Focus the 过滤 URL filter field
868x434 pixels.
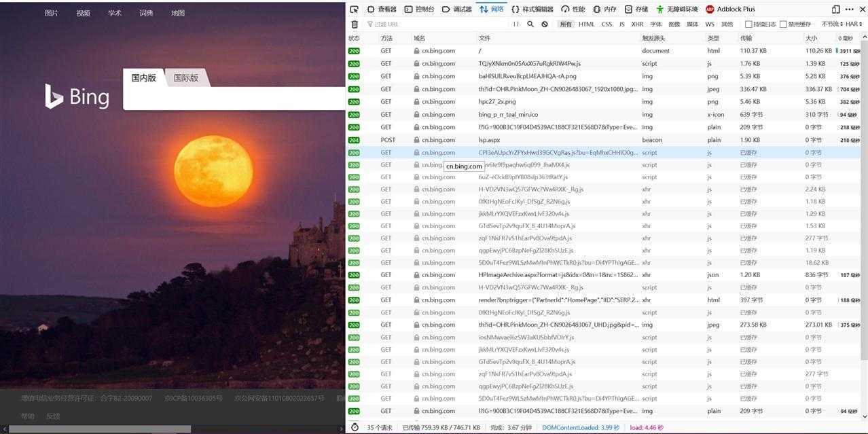(437, 24)
